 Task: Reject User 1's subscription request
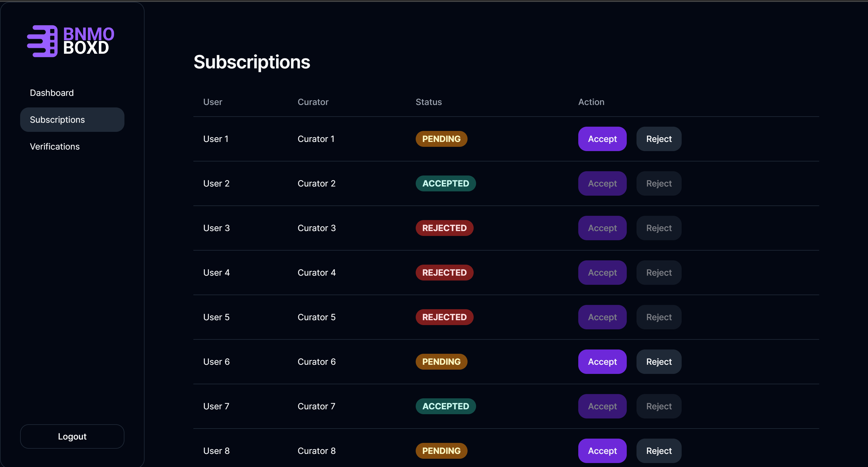658,139
